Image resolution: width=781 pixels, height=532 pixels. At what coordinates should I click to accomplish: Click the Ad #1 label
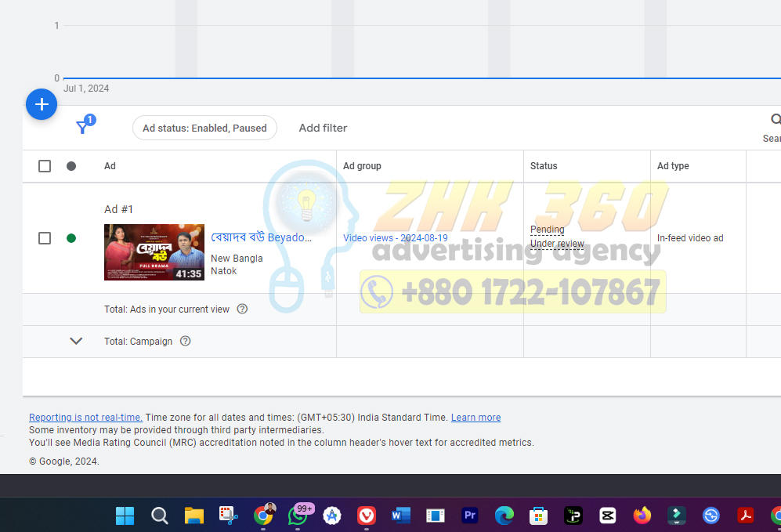[118, 209]
